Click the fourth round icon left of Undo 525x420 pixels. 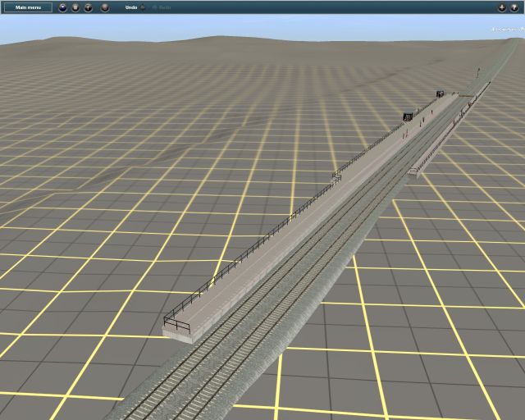[x=105, y=7]
